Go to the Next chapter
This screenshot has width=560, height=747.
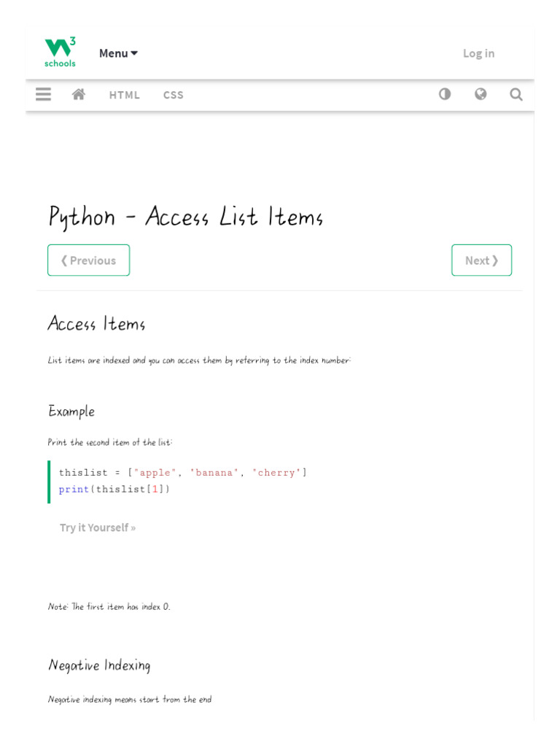pos(481,260)
